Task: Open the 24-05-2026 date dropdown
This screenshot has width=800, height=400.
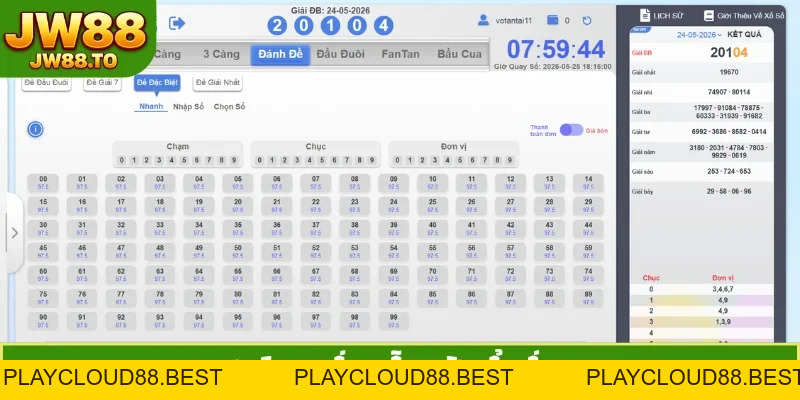Action: tap(699, 35)
